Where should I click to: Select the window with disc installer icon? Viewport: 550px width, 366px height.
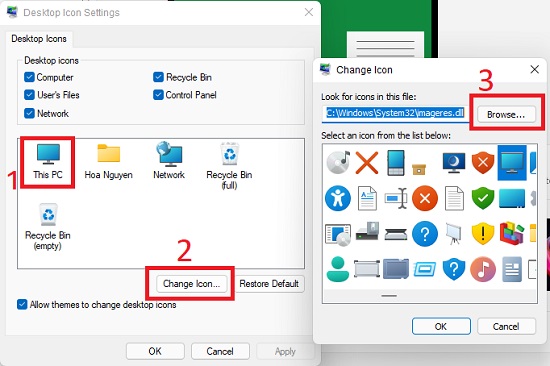(x=338, y=234)
